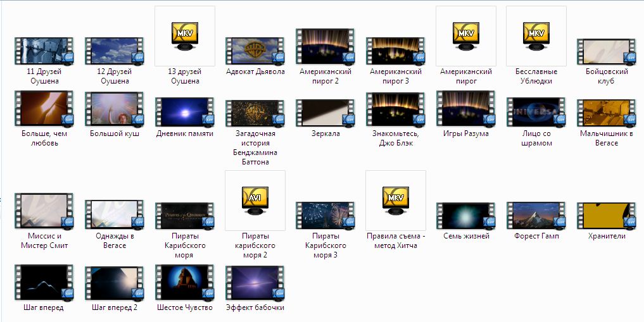Click the file name Хранители

point(607,236)
